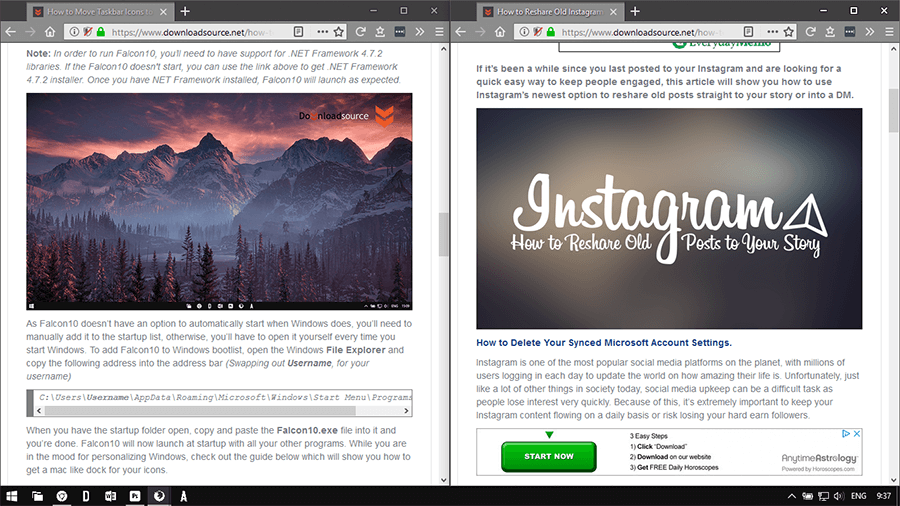Click green padlock in left window address bar
The height and width of the screenshot is (506, 900).
coord(100,32)
